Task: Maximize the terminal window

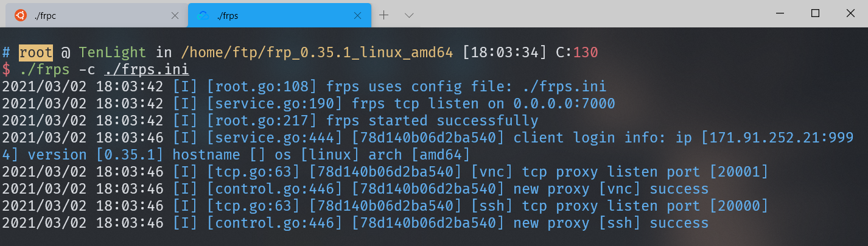Action: [x=815, y=13]
